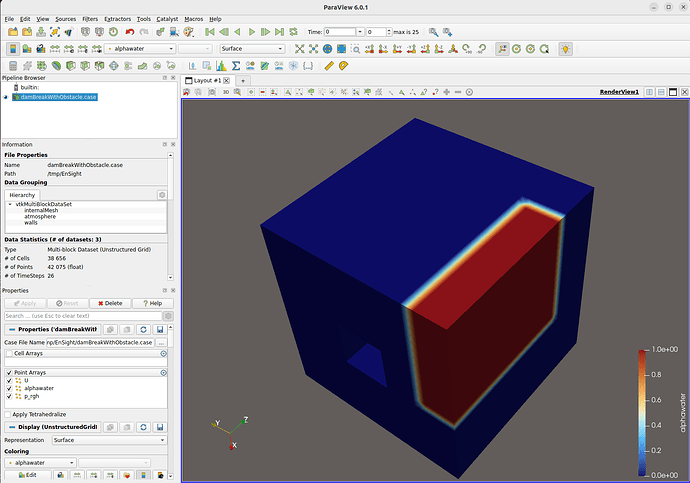This screenshot has width=690, height=483.
Task: Collapse the Properties section header
Action: (x=53, y=329)
